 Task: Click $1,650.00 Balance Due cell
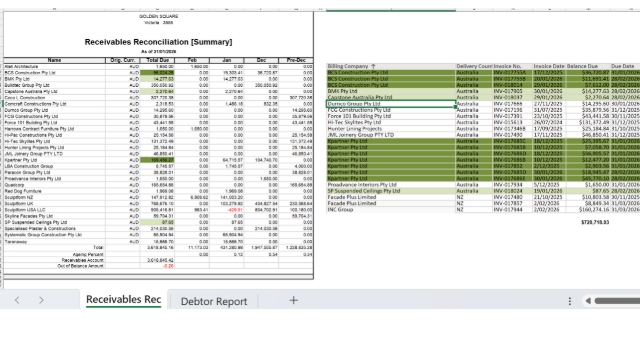588,185
